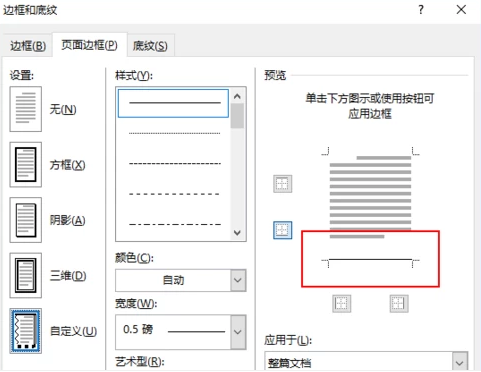Switch to the 底纹(S) tab

(x=150, y=46)
